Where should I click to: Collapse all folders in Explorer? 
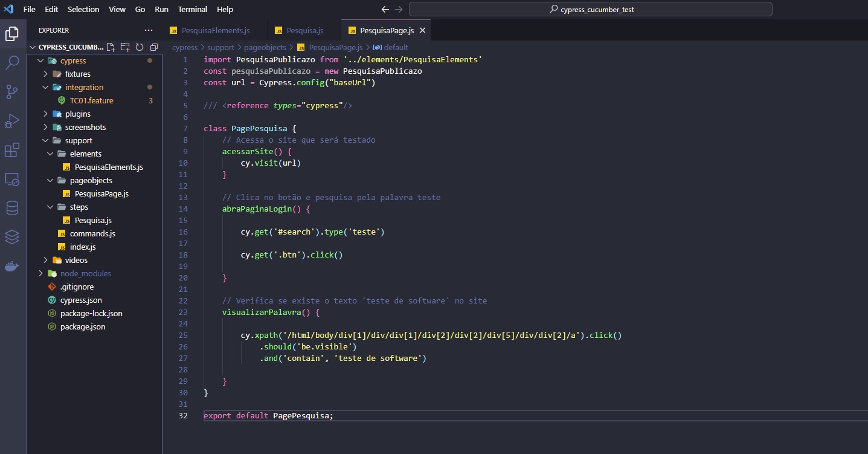coord(153,47)
